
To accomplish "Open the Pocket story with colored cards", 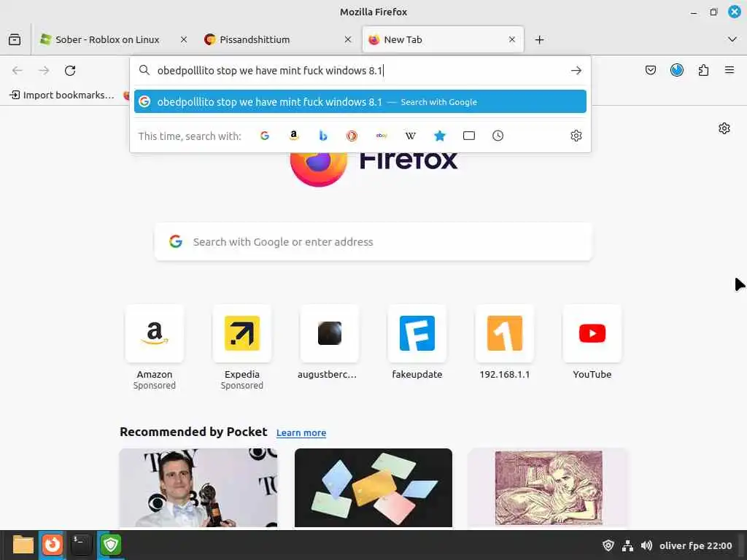I will click(x=373, y=488).
